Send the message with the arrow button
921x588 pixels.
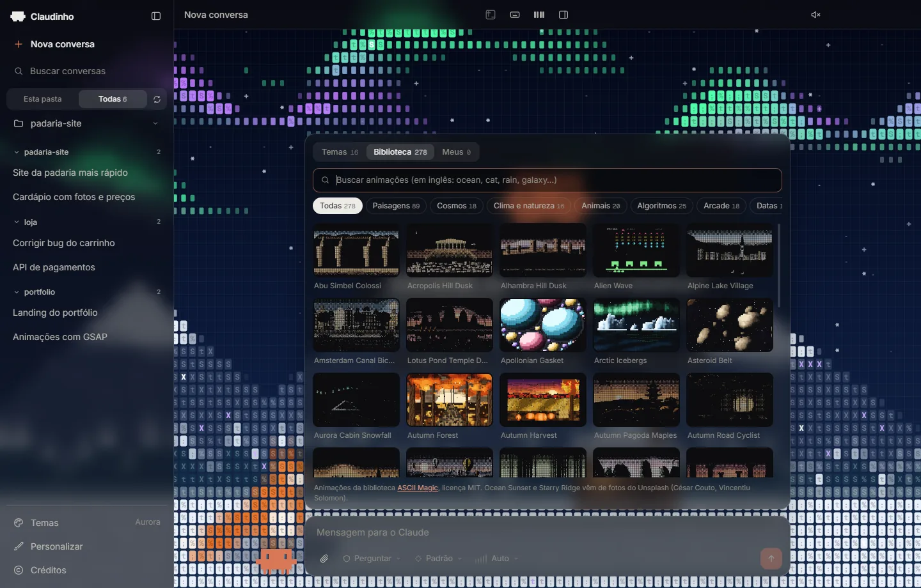pyautogui.click(x=771, y=559)
